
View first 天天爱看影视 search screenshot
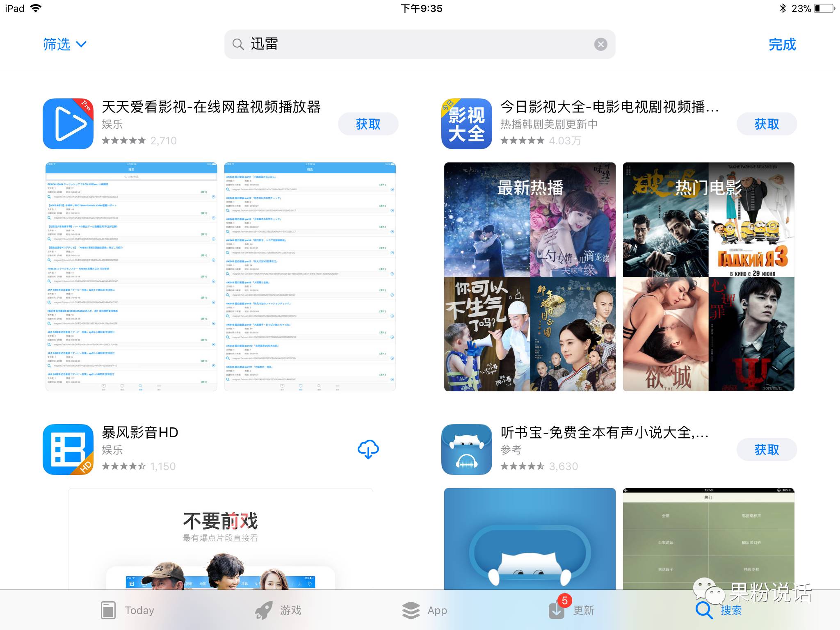[x=131, y=277]
